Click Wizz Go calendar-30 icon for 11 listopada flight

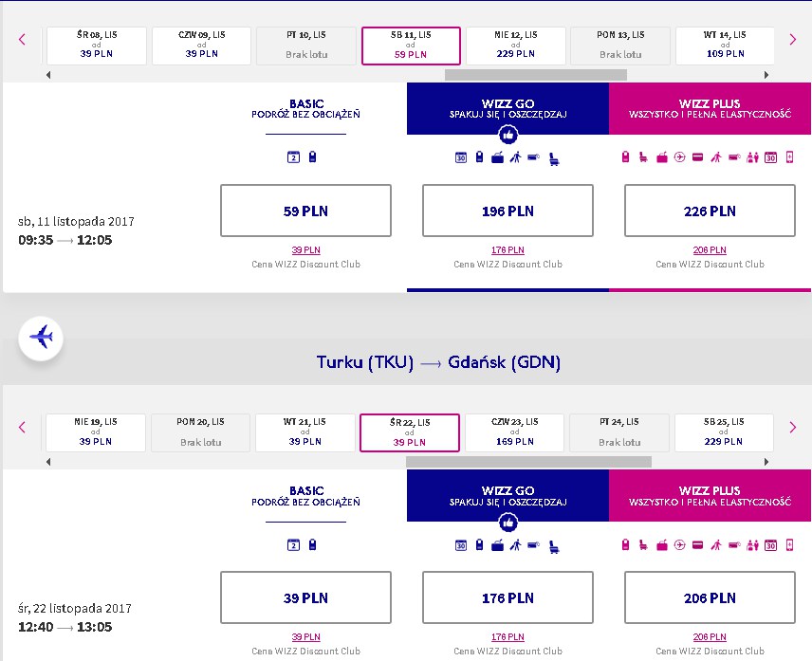pos(461,157)
